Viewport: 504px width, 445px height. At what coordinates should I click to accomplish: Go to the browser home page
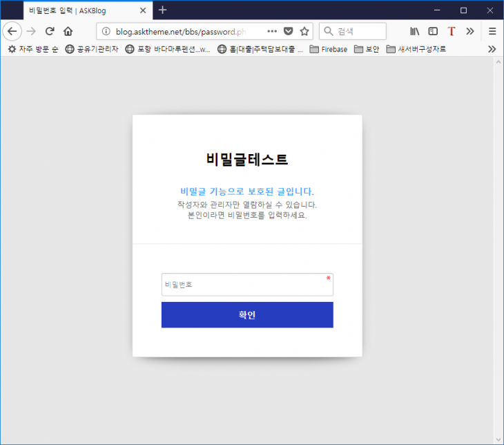click(68, 31)
